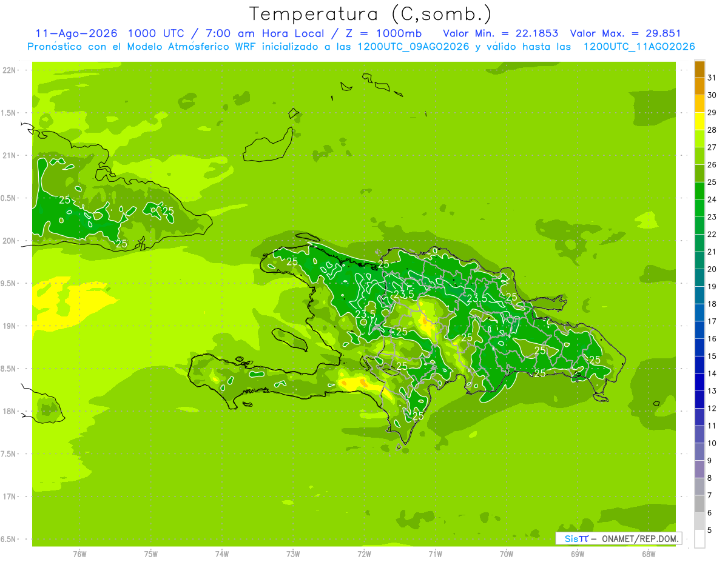Click the "8.5N" latitude axis label
The width and height of the screenshot is (728, 562).
coord(8,369)
